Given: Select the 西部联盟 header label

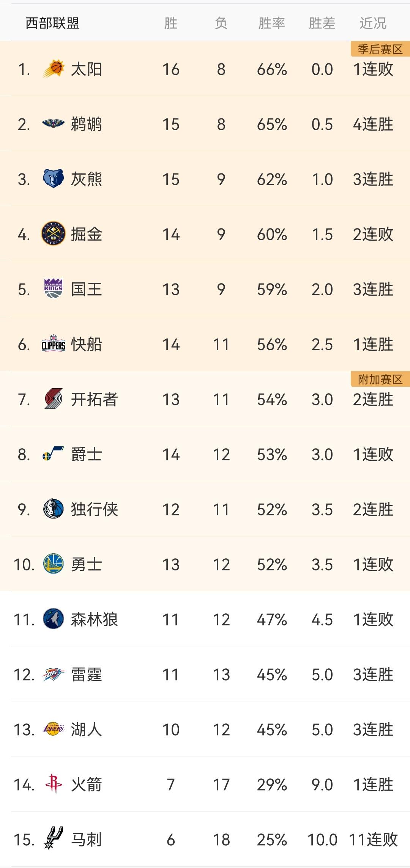Looking at the screenshot, I should (52, 24).
